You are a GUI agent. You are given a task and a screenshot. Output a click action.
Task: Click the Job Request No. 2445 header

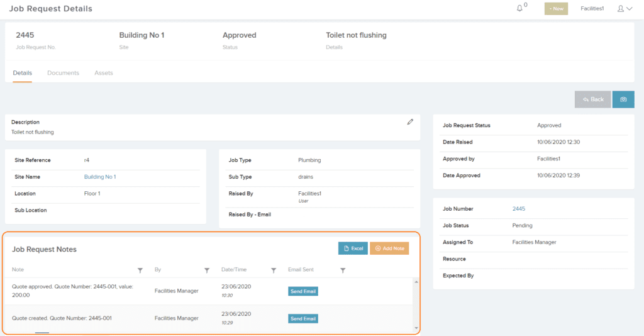pyautogui.click(x=25, y=35)
